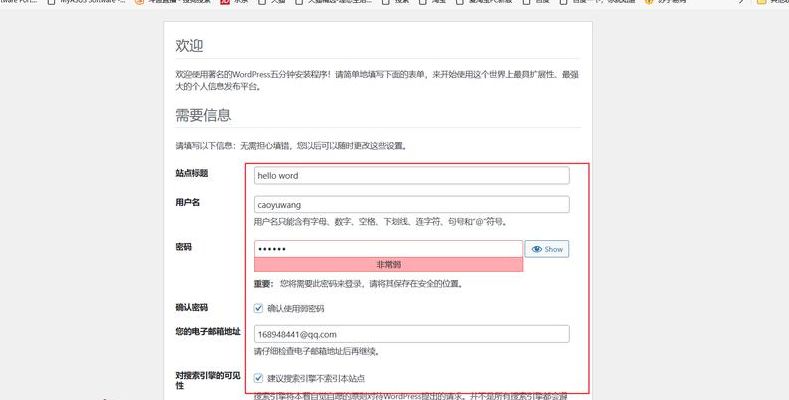
Task: Toggle the 建议搜索引擎不索引本站点 checkbox
Action: click(258, 378)
